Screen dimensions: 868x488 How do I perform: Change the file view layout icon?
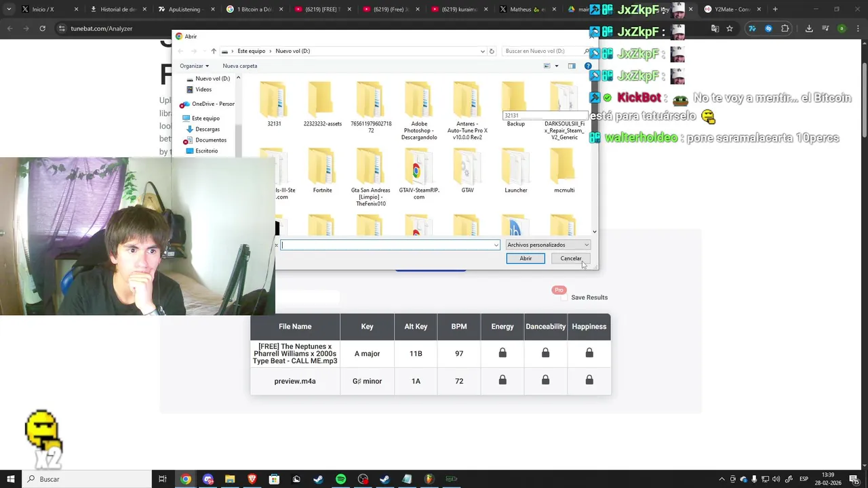[x=547, y=66]
